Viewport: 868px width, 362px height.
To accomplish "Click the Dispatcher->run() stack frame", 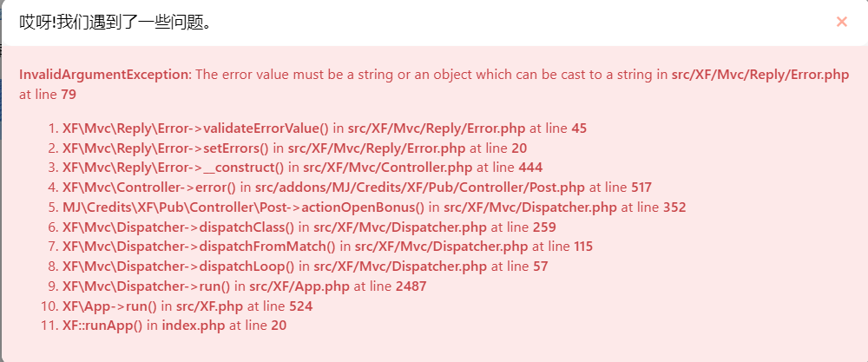I will [x=157, y=286].
